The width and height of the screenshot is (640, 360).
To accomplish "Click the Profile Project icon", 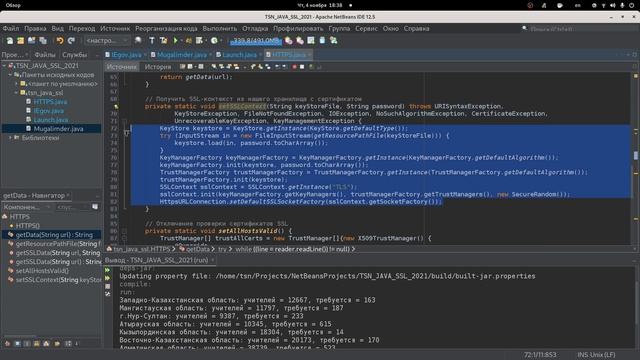I will (x=199, y=40).
